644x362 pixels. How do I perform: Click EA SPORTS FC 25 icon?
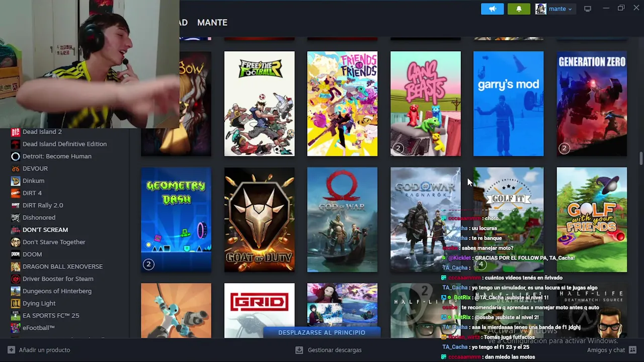pos(16,316)
